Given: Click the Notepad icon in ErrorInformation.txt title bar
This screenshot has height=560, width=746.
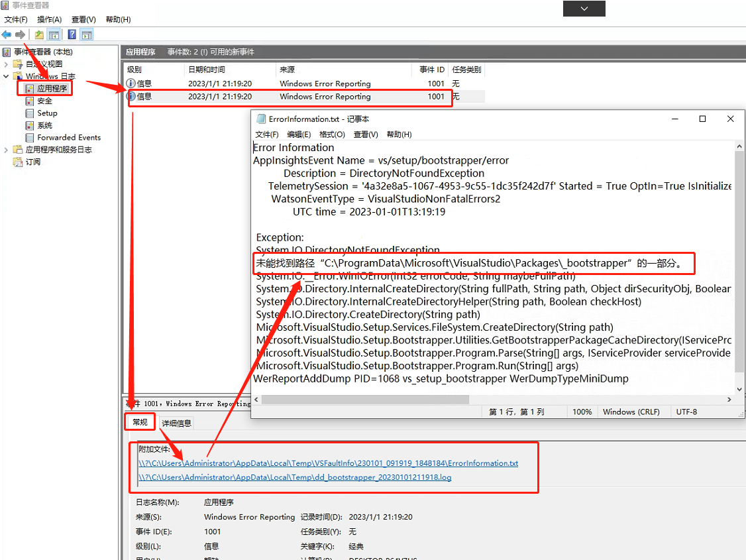Looking at the screenshot, I should 261,119.
